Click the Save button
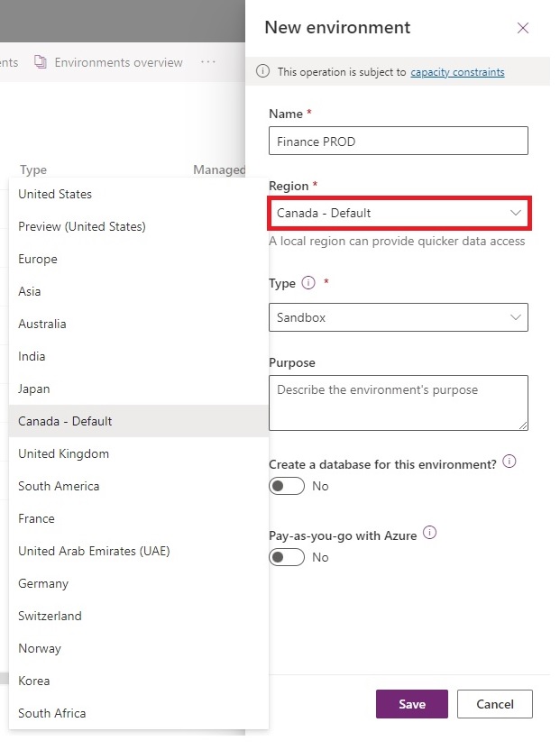Screen dimensions: 560x750 [x=411, y=704]
